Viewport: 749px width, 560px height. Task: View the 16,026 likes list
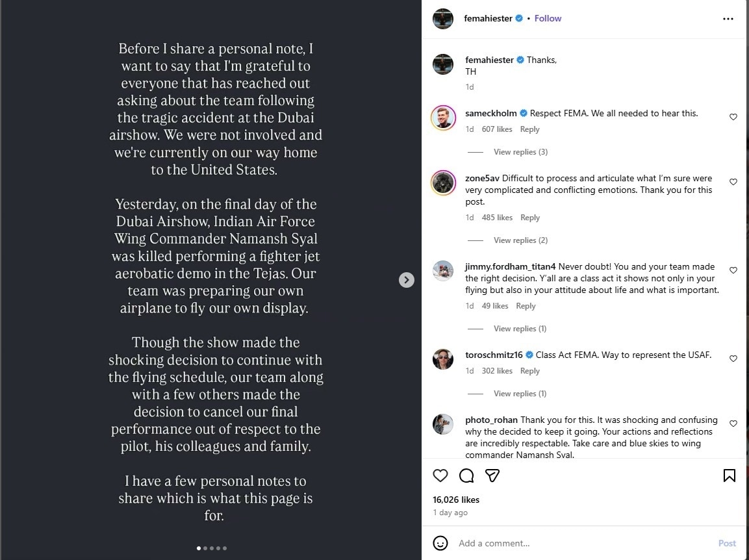(x=456, y=500)
